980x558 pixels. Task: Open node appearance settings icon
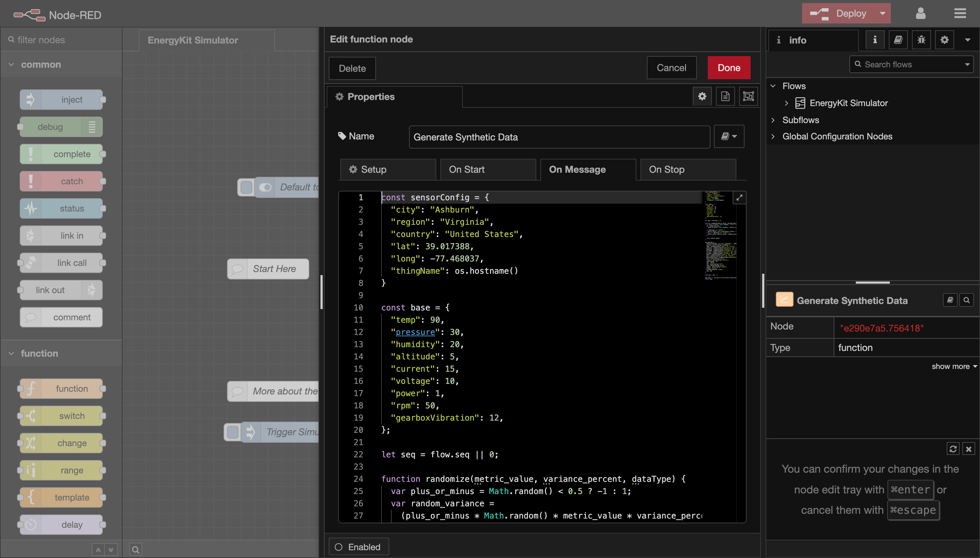point(748,96)
